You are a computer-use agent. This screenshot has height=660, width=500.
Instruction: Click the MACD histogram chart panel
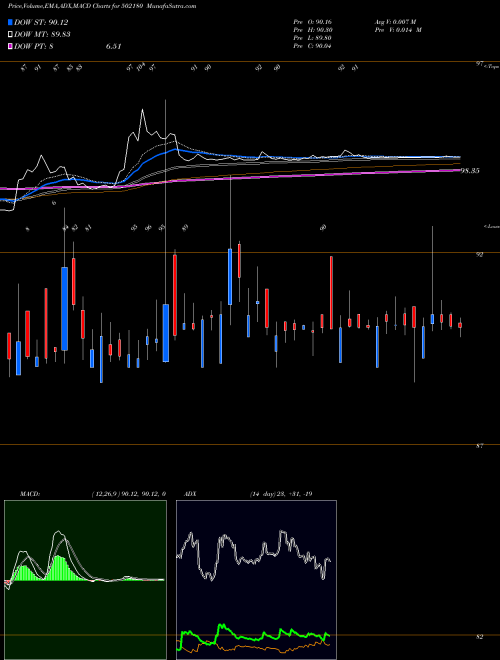pos(85,580)
